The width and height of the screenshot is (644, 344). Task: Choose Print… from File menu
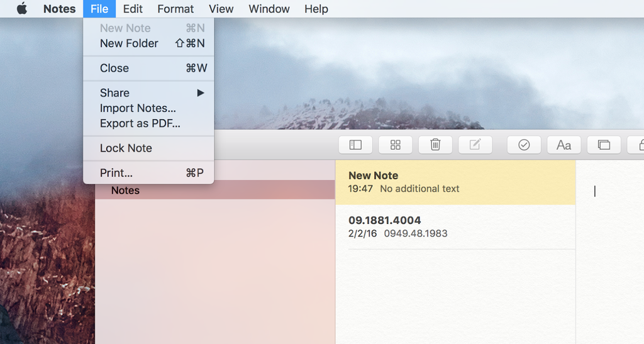click(148, 173)
